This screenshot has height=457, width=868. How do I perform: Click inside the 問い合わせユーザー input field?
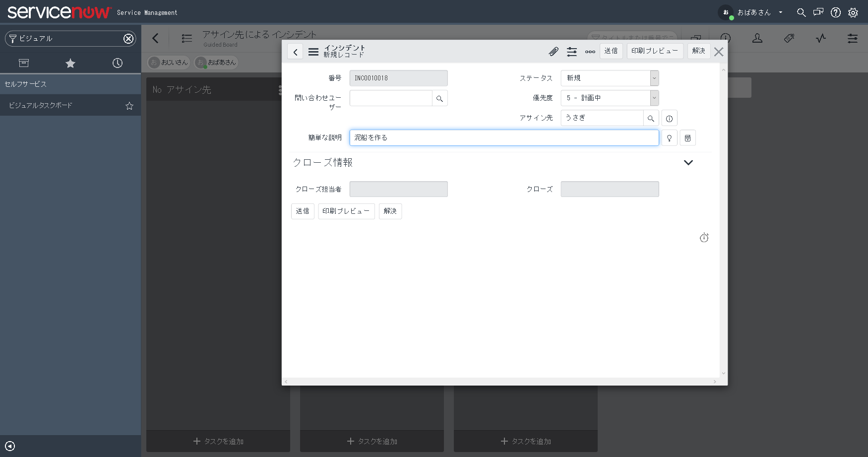point(390,98)
